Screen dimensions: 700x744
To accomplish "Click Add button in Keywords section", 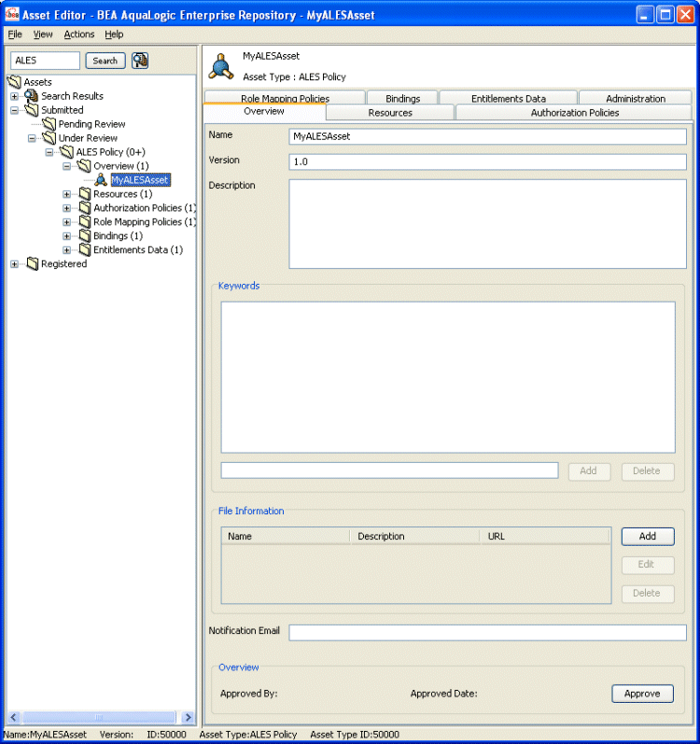I will (589, 471).
